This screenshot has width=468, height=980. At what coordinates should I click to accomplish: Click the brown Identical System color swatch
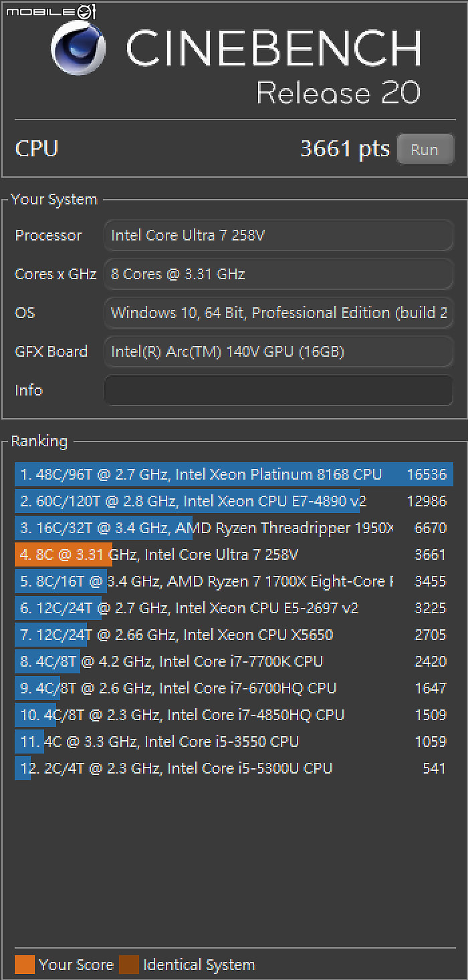coord(129,965)
